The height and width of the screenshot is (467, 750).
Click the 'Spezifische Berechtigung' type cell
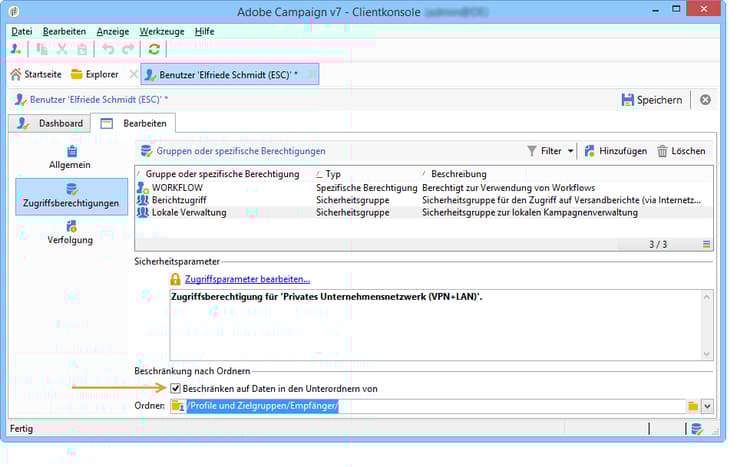point(366,188)
